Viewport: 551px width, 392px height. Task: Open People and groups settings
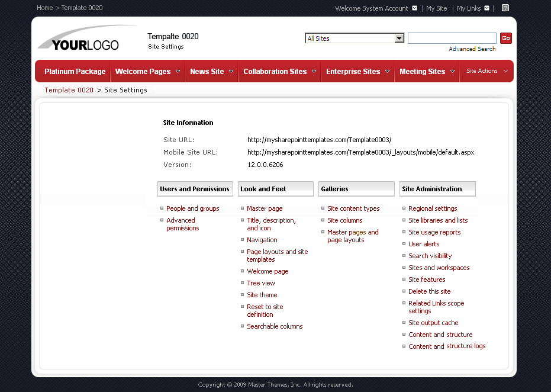point(192,208)
